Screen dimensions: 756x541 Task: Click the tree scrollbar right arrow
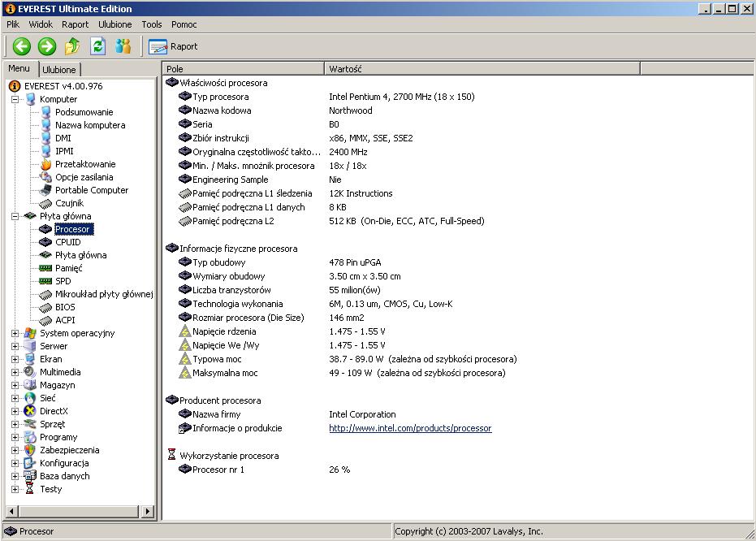pos(147,511)
